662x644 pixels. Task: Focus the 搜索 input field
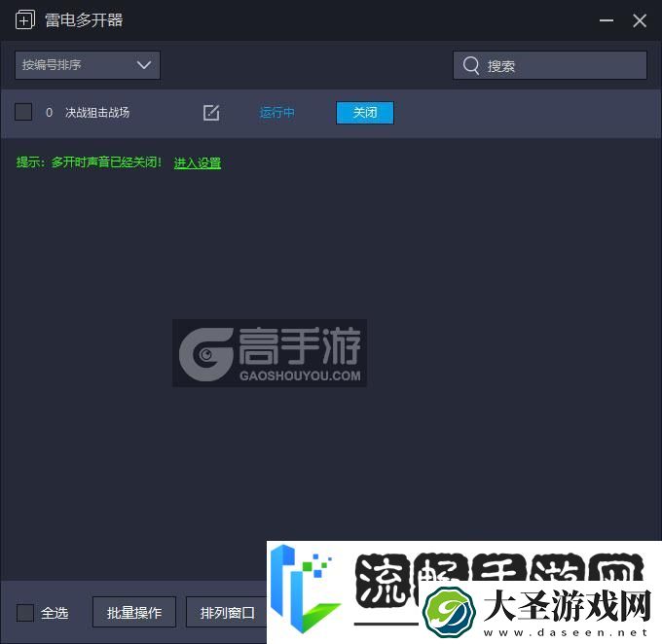[550, 65]
